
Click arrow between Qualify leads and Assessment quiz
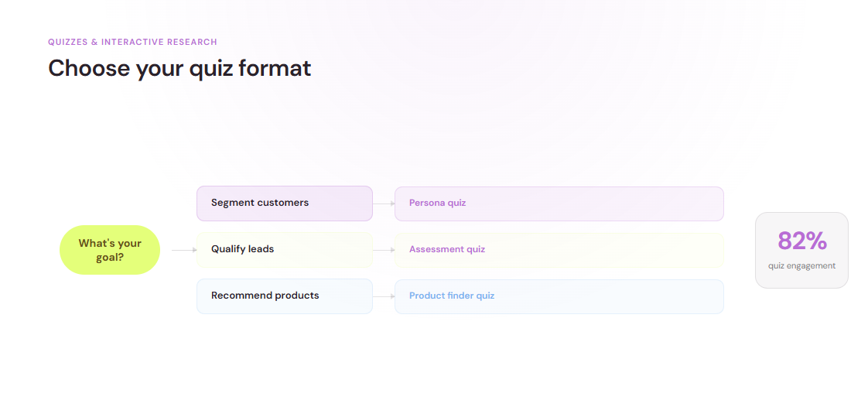[x=384, y=250]
